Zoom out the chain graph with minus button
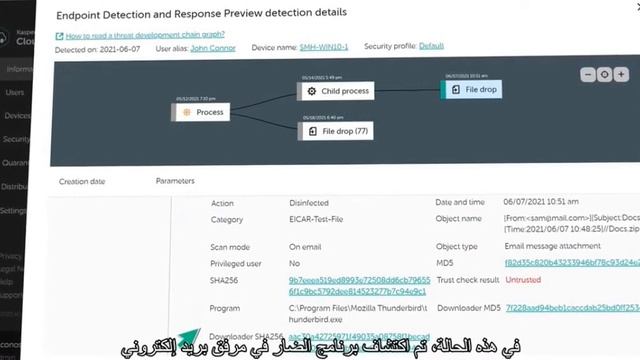This screenshot has height=360, width=640. pyautogui.click(x=588, y=75)
